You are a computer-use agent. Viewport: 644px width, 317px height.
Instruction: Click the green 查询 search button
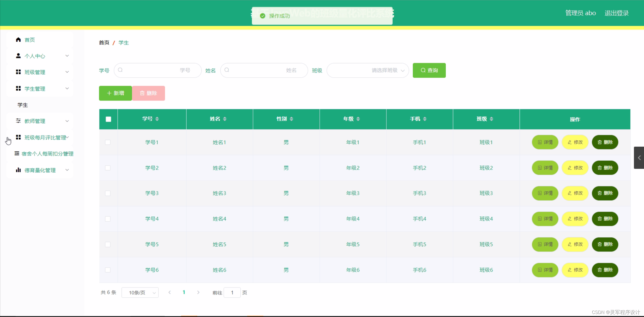(x=429, y=70)
